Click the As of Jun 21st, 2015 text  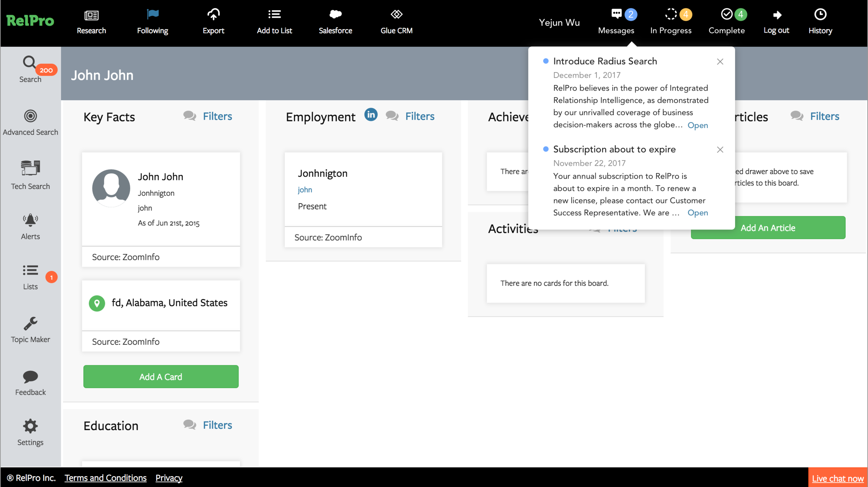(x=169, y=223)
